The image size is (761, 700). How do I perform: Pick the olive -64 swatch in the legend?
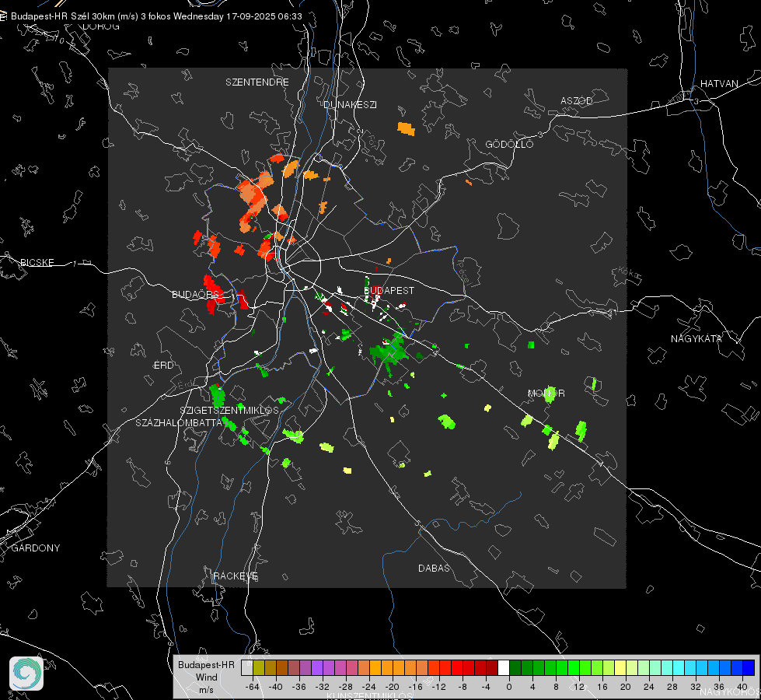pos(259,668)
